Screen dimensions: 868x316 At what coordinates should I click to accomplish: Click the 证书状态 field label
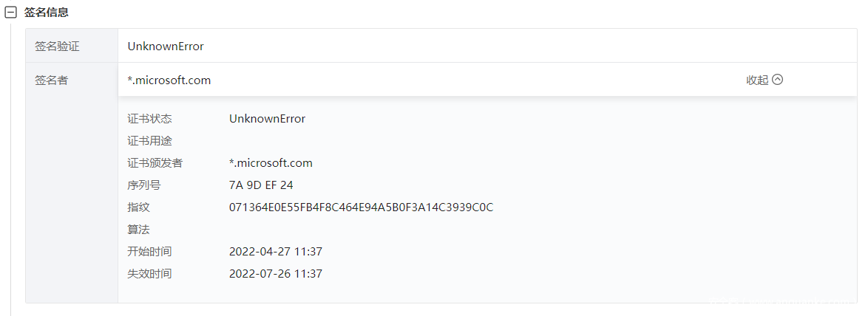149,118
